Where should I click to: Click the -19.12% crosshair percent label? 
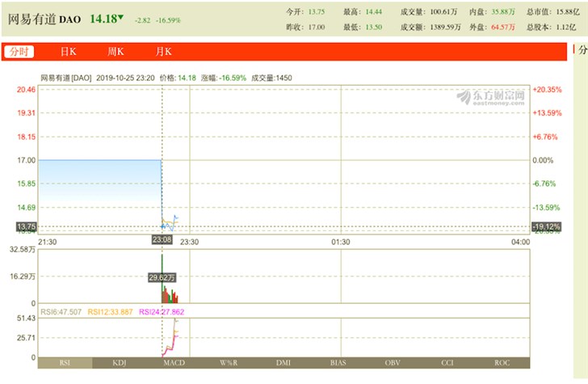click(x=546, y=226)
